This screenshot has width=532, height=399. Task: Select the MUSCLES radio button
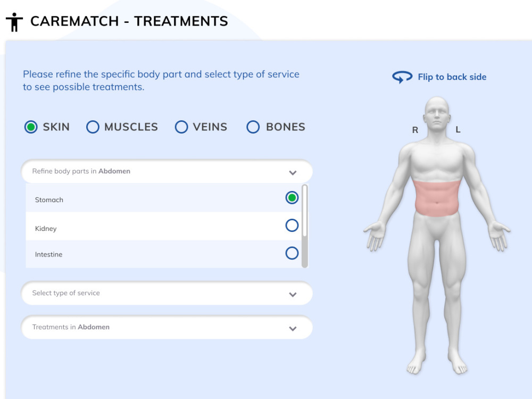click(93, 127)
